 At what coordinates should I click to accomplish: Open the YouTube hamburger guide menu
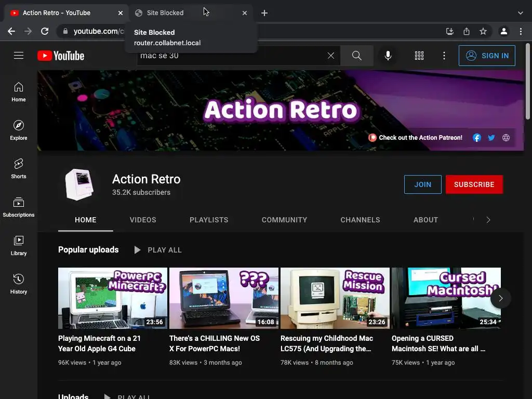19,55
